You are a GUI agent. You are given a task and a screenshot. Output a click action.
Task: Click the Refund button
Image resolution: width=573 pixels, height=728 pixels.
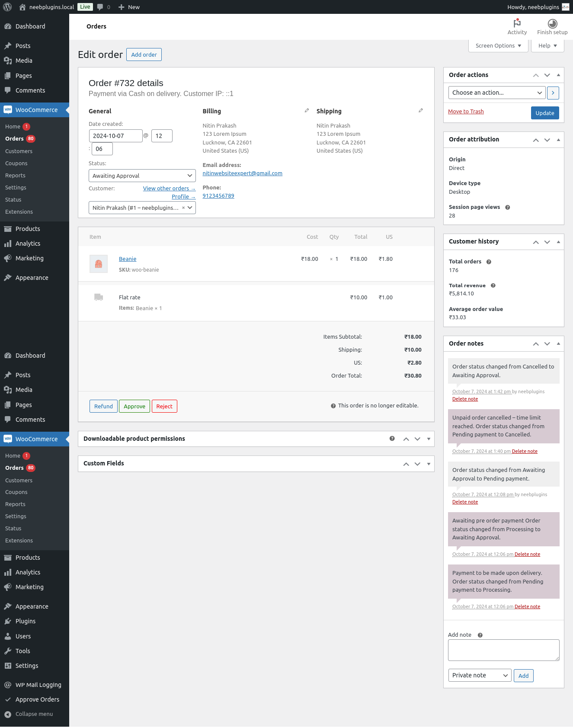(x=103, y=406)
